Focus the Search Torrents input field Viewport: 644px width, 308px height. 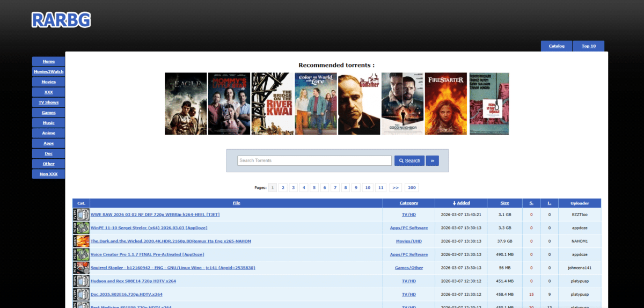coord(314,160)
